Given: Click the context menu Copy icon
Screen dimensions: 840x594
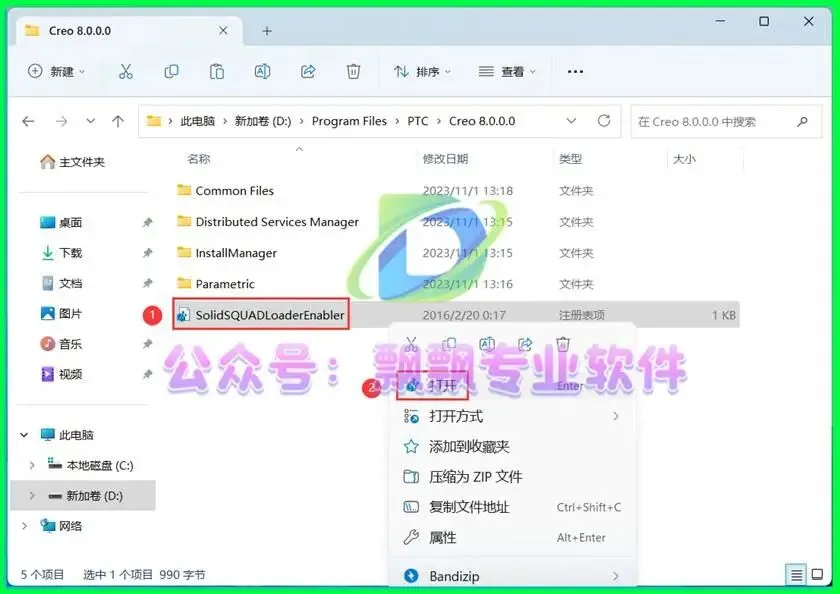Looking at the screenshot, I should coord(449,344).
